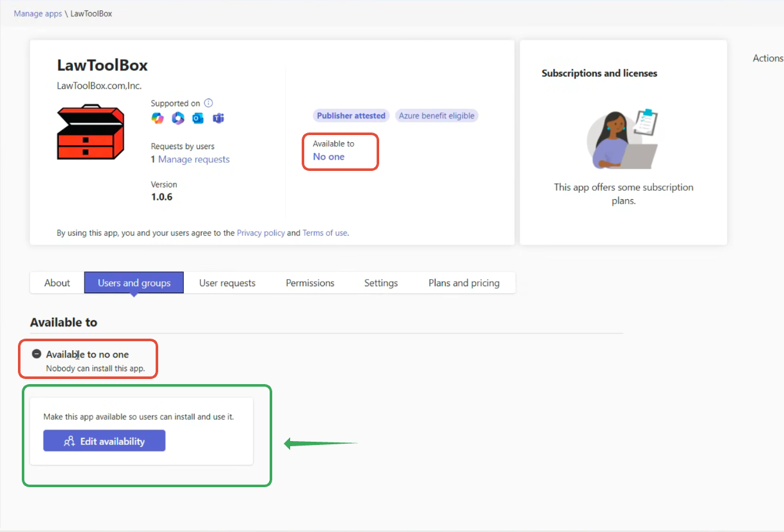This screenshot has height=532, width=784.
Task: Click the Available to no one status icon
Action: (x=37, y=354)
